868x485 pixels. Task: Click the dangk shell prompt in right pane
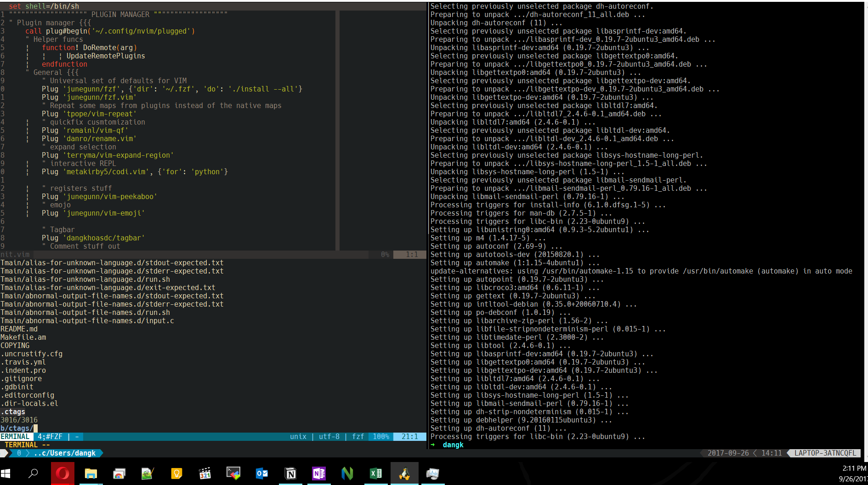pyautogui.click(x=453, y=445)
